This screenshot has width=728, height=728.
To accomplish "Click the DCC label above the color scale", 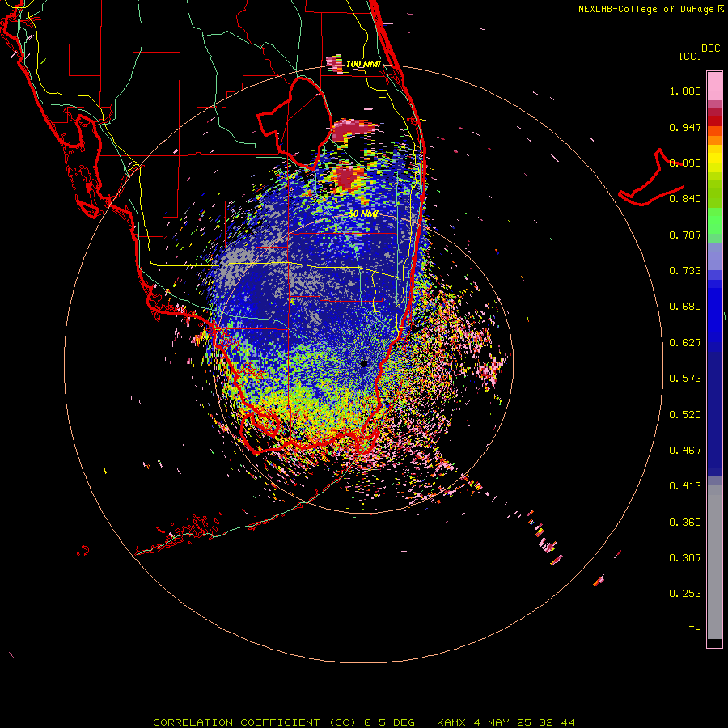I will pyautogui.click(x=710, y=49).
